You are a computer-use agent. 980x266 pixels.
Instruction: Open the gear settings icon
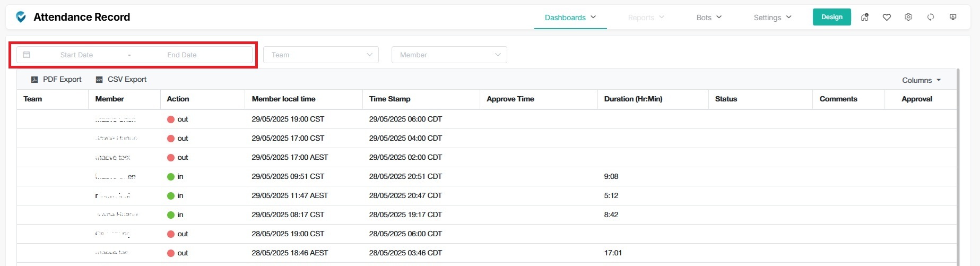point(908,17)
